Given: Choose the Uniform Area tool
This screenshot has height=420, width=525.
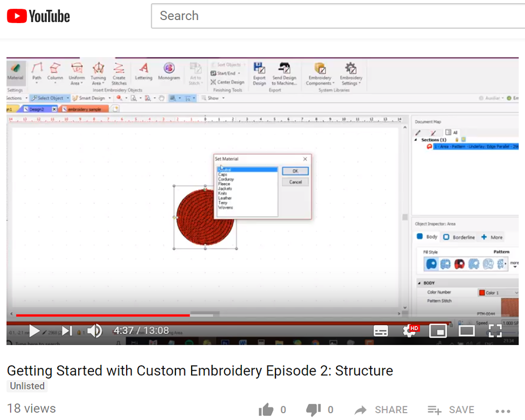Looking at the screenshot, I should pyautogui.click(x=77, y=73).
